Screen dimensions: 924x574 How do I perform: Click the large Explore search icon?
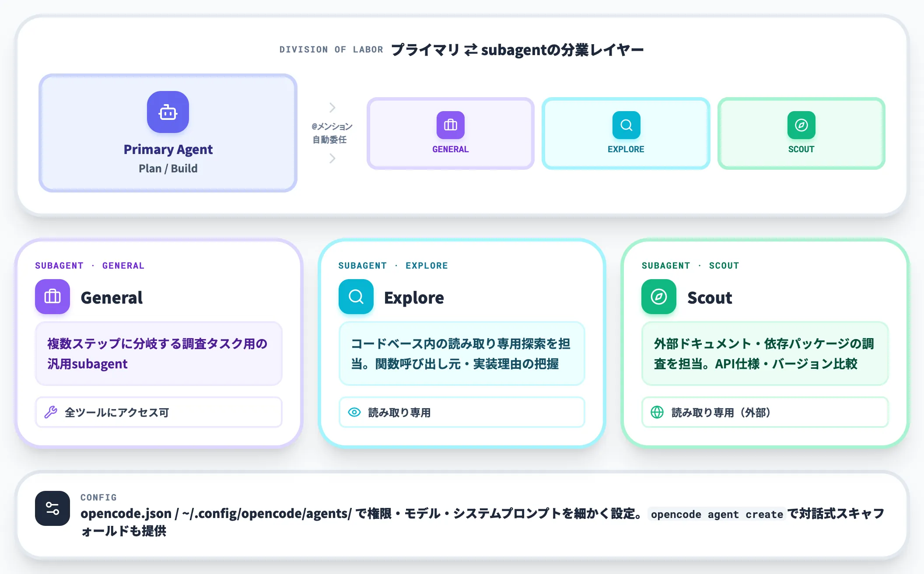point(356,297)
